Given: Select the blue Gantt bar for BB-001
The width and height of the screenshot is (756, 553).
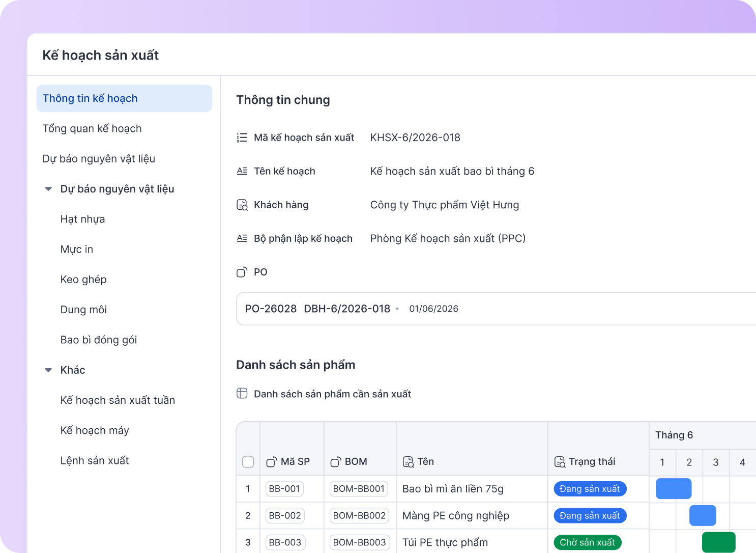Looking at the screenshot, I should [x=674, y=489].
